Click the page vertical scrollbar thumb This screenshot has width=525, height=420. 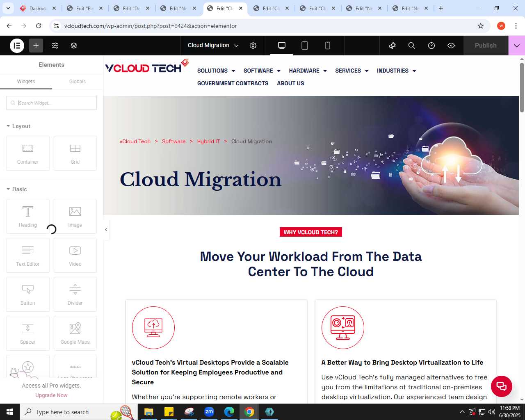click(522, 87)
